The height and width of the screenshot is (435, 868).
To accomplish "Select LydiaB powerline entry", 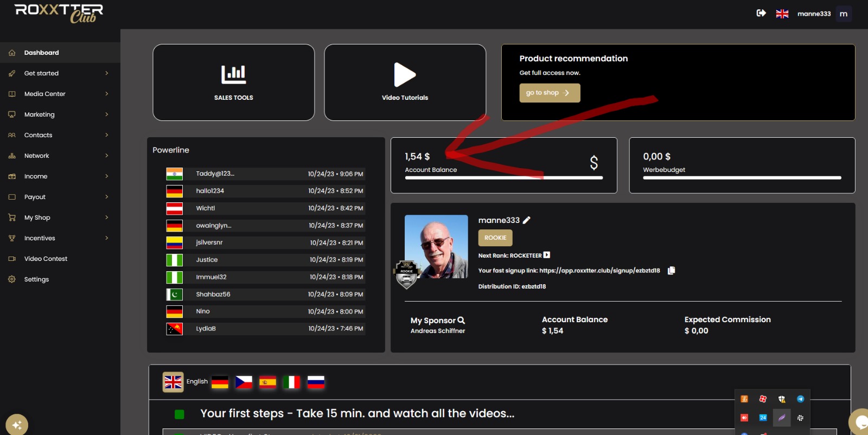I will pyautogui.click(x=265, y=329).
